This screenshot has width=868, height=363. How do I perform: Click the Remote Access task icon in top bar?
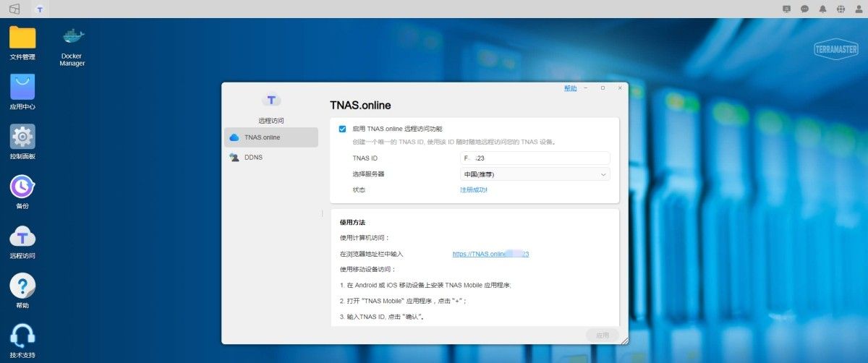point(39,9)
